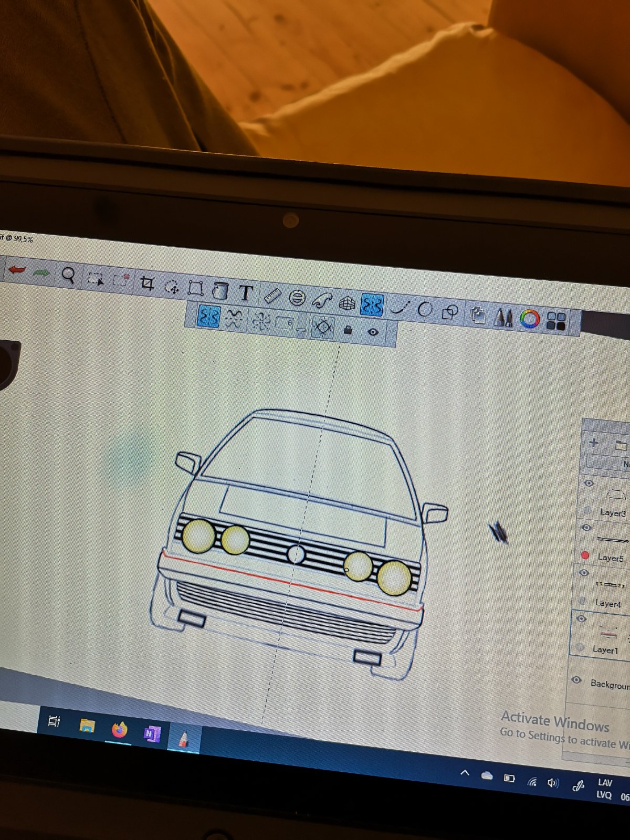Screen dimensions: 630x840
Task: Open File Explorer from the taskbar
Action: click(87, 726)
